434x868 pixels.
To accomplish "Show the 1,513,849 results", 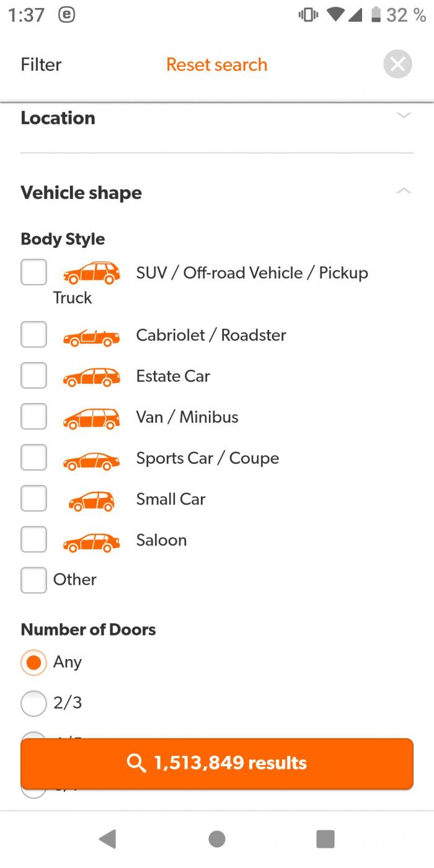I will point(217,763).
